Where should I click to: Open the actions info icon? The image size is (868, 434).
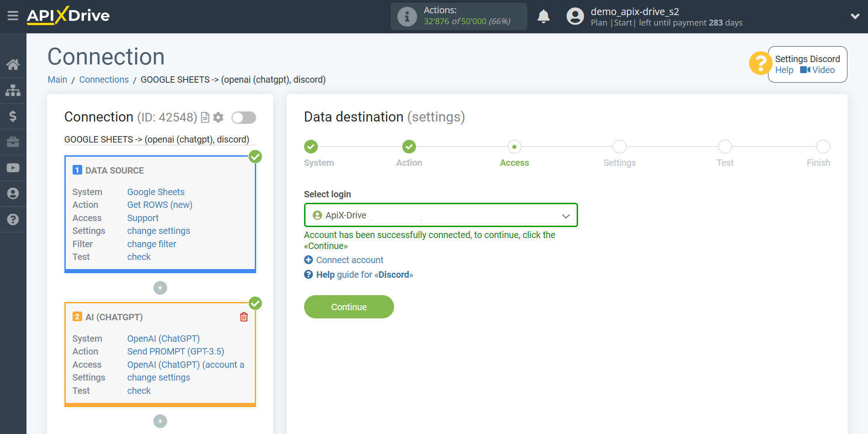click(407, 16)
